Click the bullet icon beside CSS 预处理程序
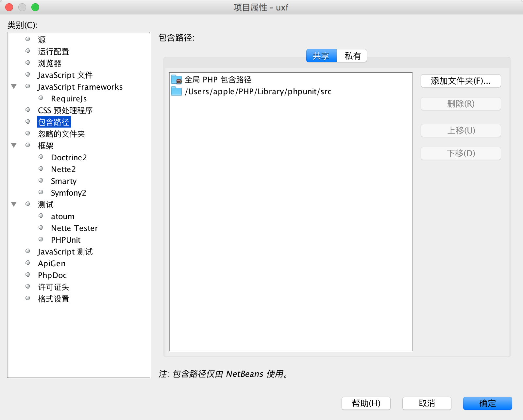 click(28, 110)
